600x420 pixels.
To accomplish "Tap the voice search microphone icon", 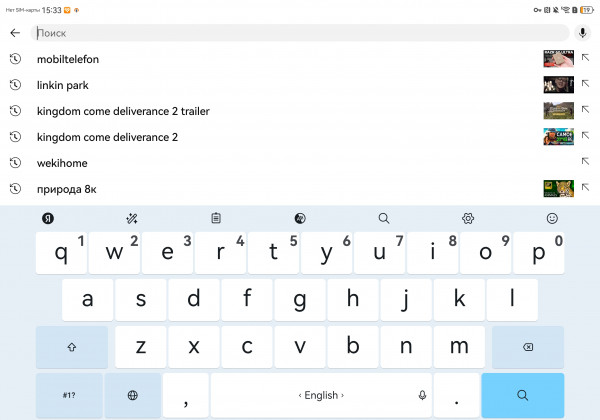I will tap(582, 33).
